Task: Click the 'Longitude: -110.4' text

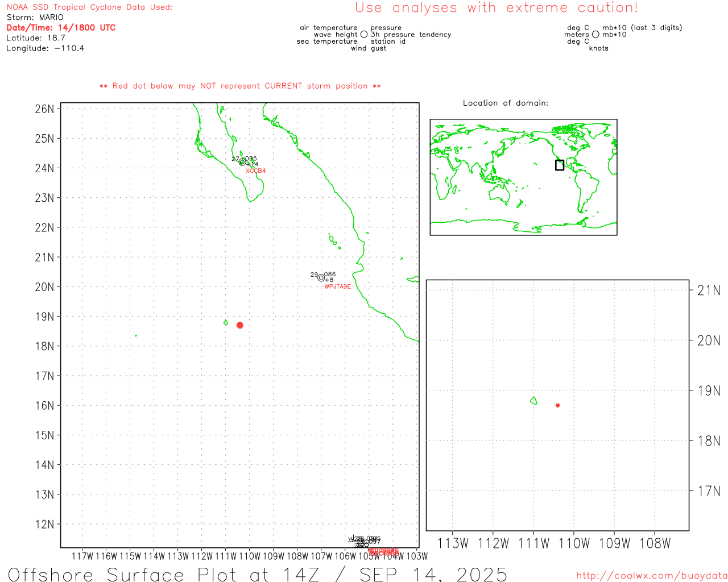Action: point(45,48)
